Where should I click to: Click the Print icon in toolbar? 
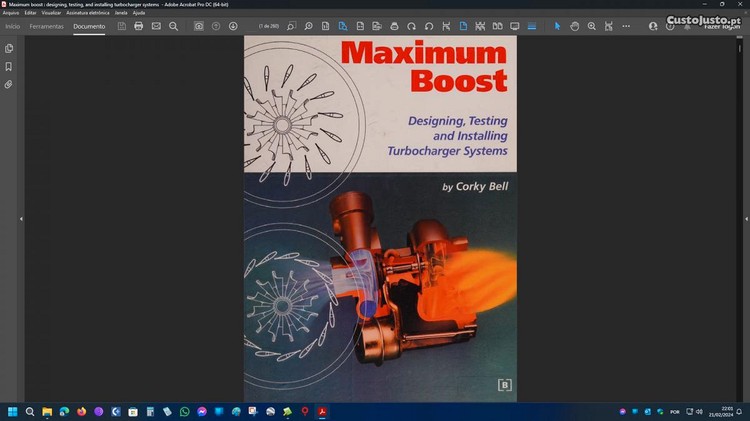pyautogui.click(x=139, y=26)
